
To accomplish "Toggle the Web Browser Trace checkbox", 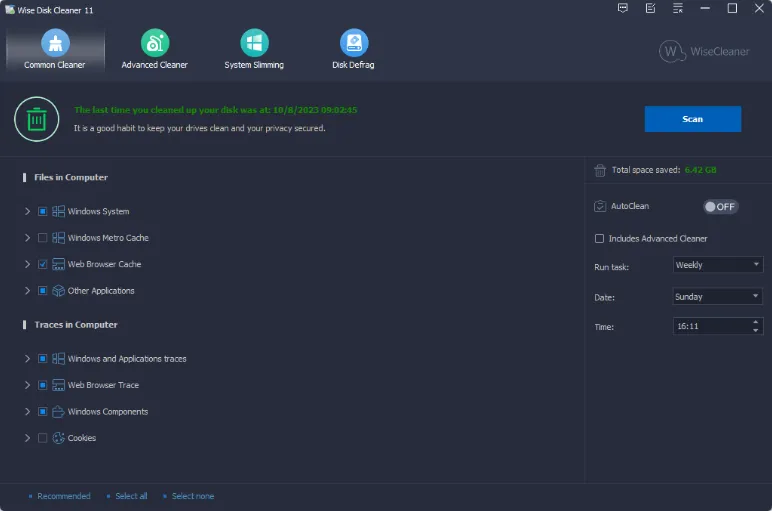I will (42, 385).
